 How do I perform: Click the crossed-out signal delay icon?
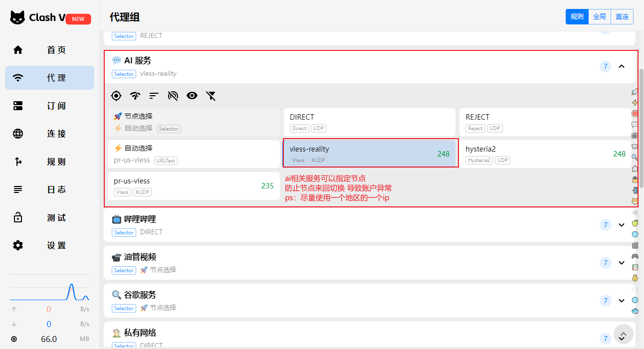tap(173, 96)
